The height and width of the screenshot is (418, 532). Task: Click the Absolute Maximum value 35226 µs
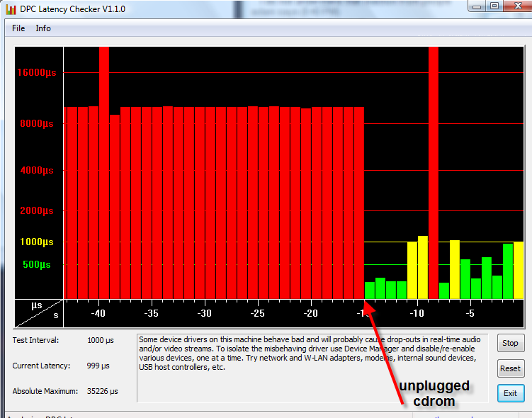103,391
